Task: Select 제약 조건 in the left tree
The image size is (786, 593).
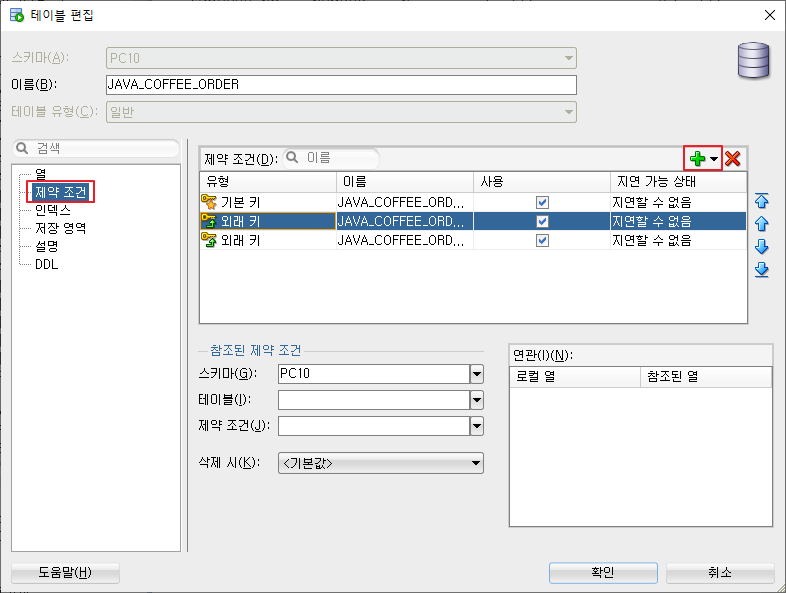Action: [x=61, y=192]
